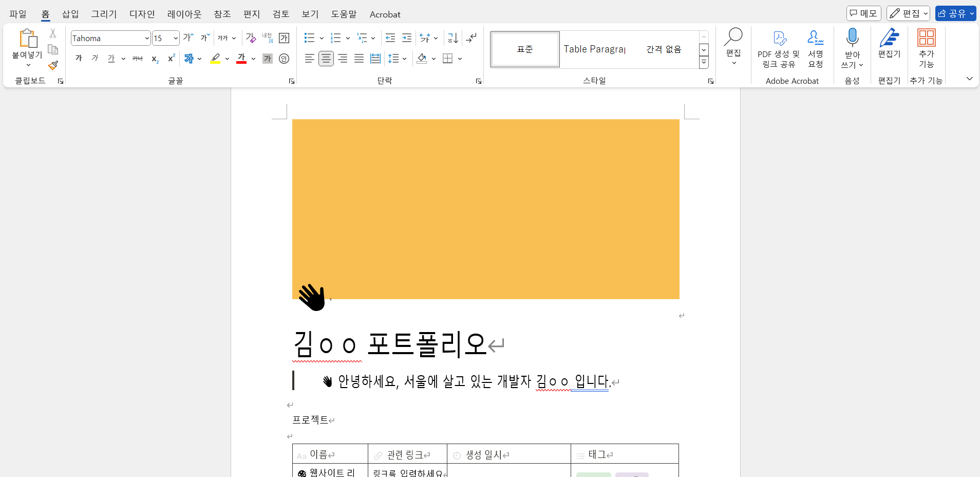Image resolution: width=980 pixels, height=477 pixels.
Task: Open the Editor (편집기) tool
Action: (x=890, y=43)
